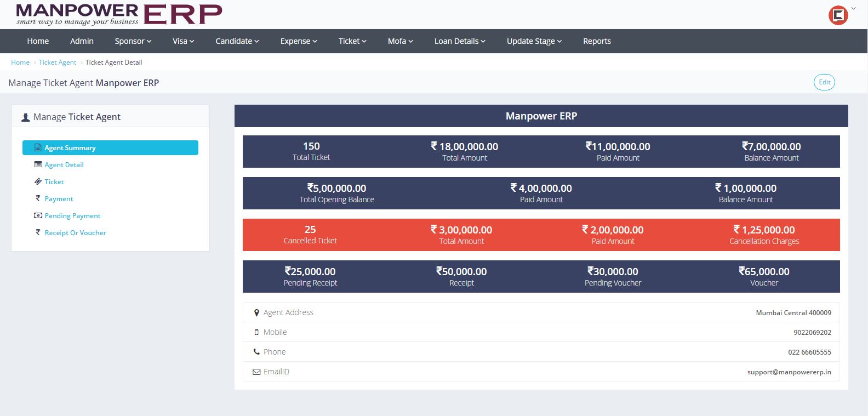Go to Home in the navigation bar

(x=38, y=41)
